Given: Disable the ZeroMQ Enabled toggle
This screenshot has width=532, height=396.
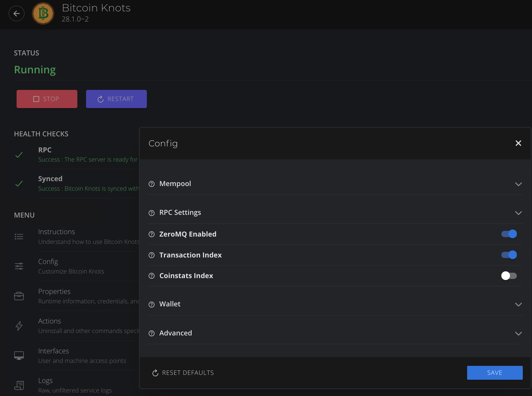Looking at the screenshot, I should (509, 234).
